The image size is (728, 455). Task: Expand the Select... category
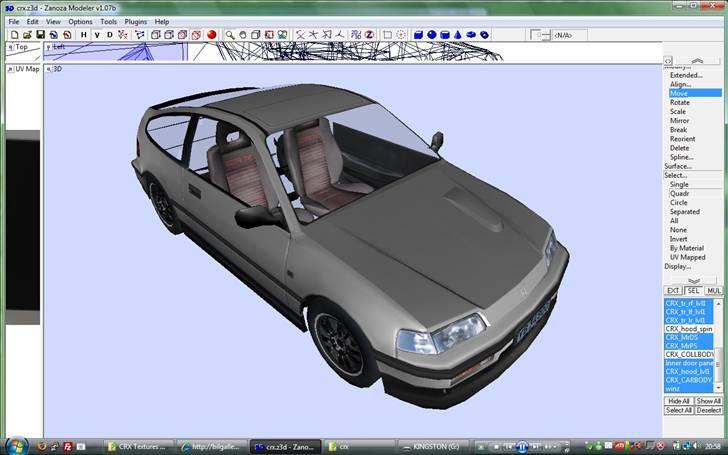click(676, 176)
